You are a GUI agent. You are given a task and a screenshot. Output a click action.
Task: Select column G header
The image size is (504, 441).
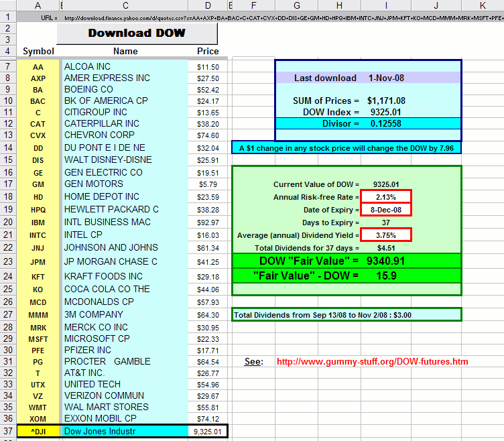pos(297,5)
